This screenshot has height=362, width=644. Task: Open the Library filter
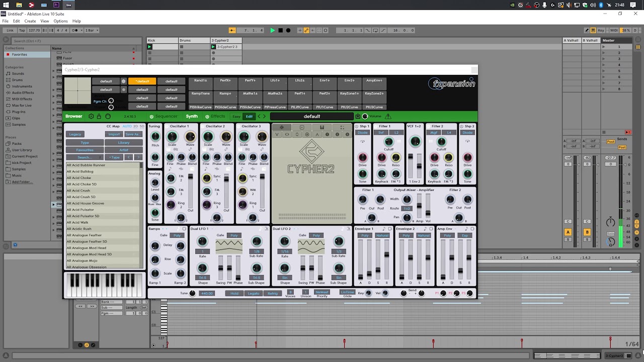coord(124,143)
